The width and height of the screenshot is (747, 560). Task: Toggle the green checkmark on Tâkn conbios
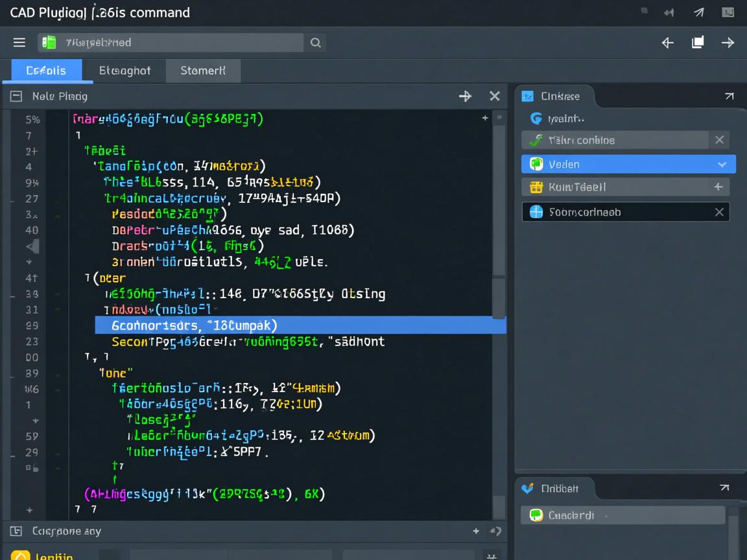click(x=536, y=140)
